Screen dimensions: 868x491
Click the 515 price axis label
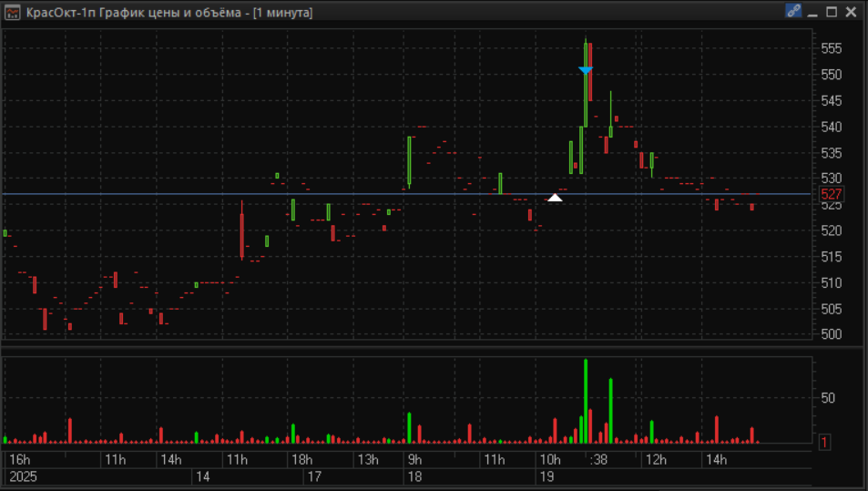[831, 257]
